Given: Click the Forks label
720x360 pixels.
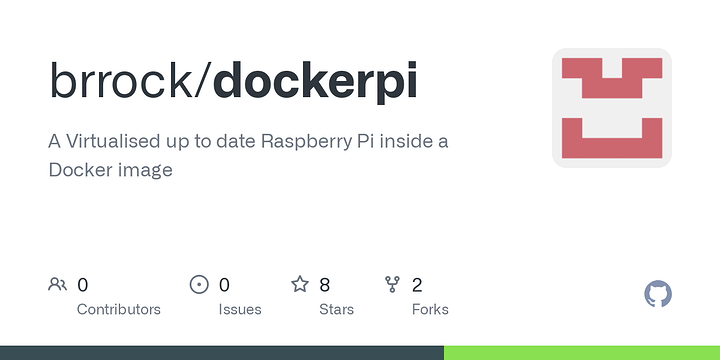Looking at the screenshot, I should point(430,309).
